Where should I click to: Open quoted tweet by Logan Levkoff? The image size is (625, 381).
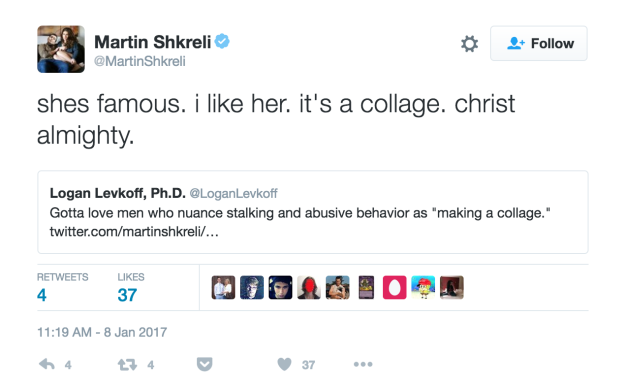pos(313,212)
